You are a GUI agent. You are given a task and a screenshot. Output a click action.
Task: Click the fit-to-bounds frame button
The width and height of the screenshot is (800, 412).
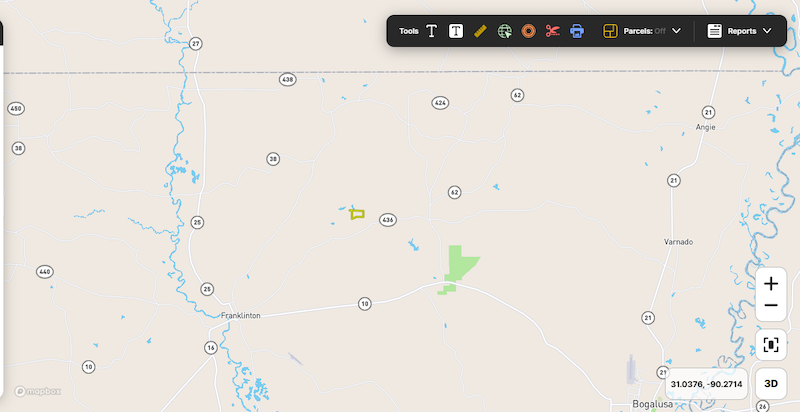[771, 345]
